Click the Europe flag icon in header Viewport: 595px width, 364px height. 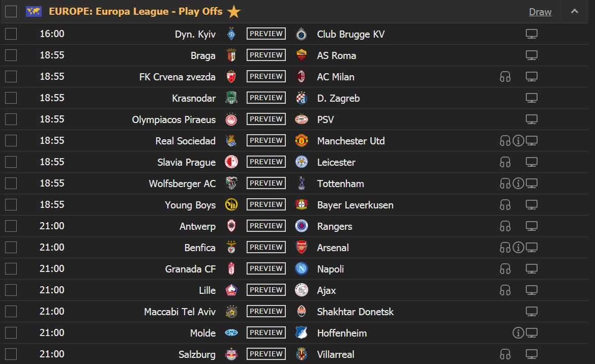tap(34, 11)
